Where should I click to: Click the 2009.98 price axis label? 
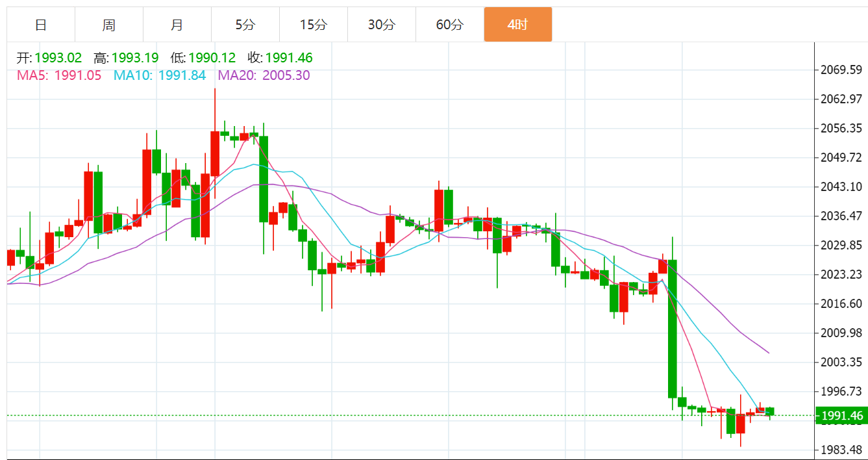(842, 333)
